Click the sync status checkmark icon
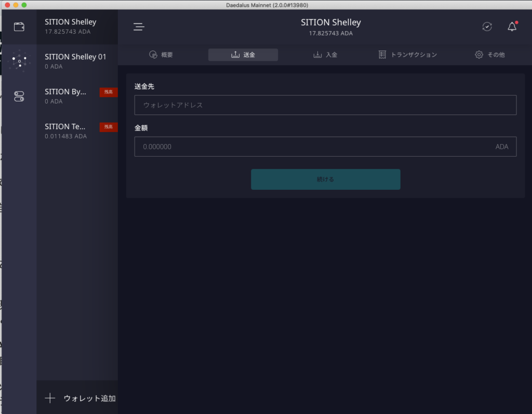Viewport: 532px width, 414px height. 487,27
